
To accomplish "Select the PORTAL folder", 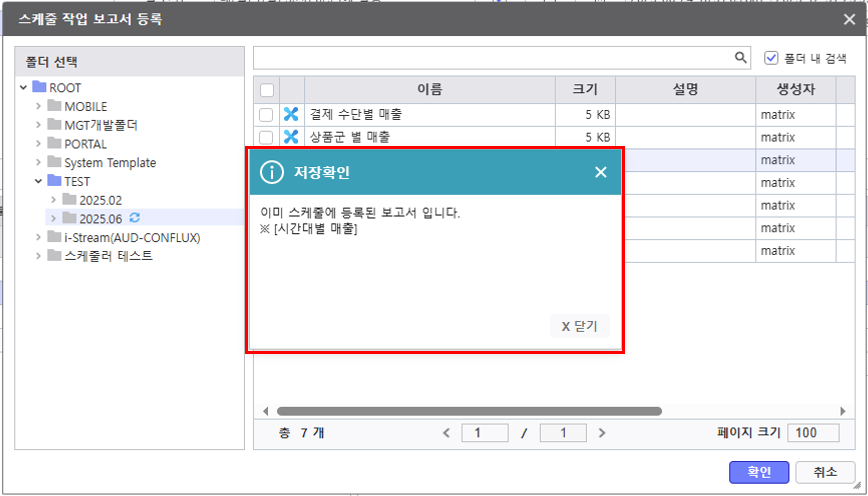I will [85, 144].
